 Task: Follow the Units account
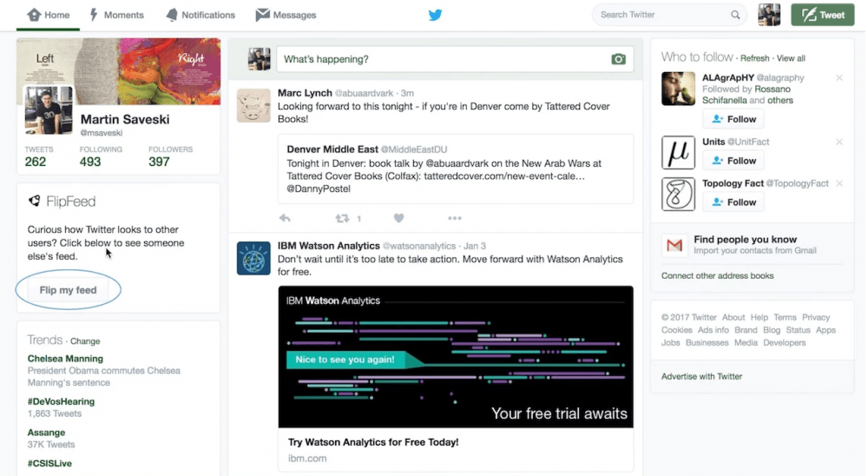(733, 161)
